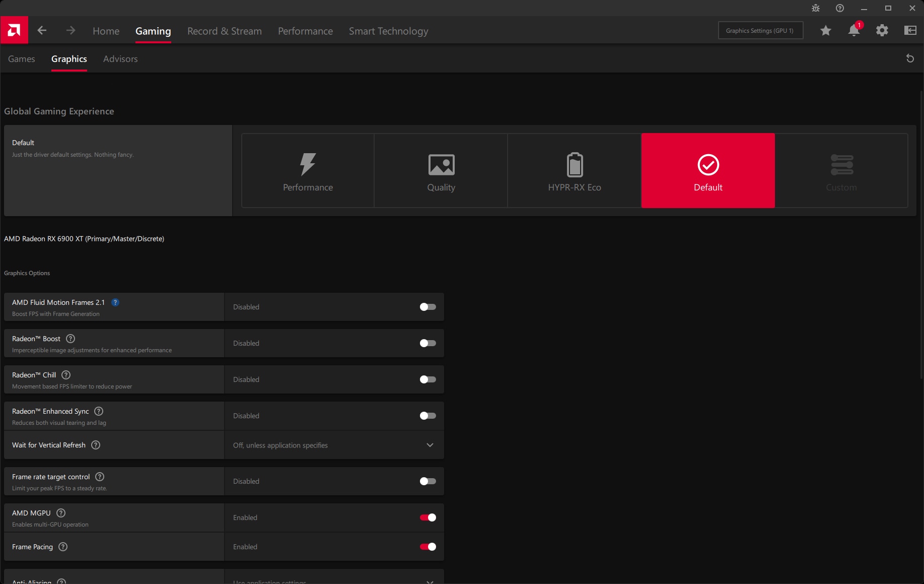The width and height of the screenshot is (924, 584).
Task: Enable Frame rate target control toggle
Action: [x=428, y=481]
